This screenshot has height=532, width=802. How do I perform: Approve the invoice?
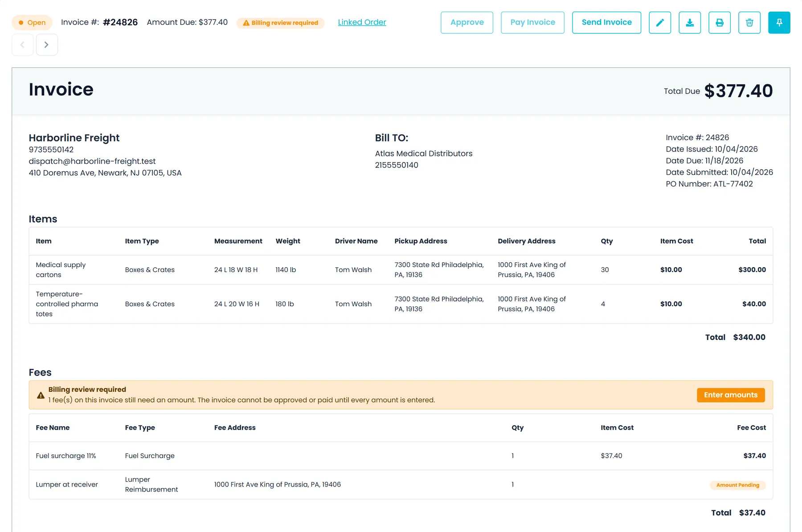coord(467,23)
